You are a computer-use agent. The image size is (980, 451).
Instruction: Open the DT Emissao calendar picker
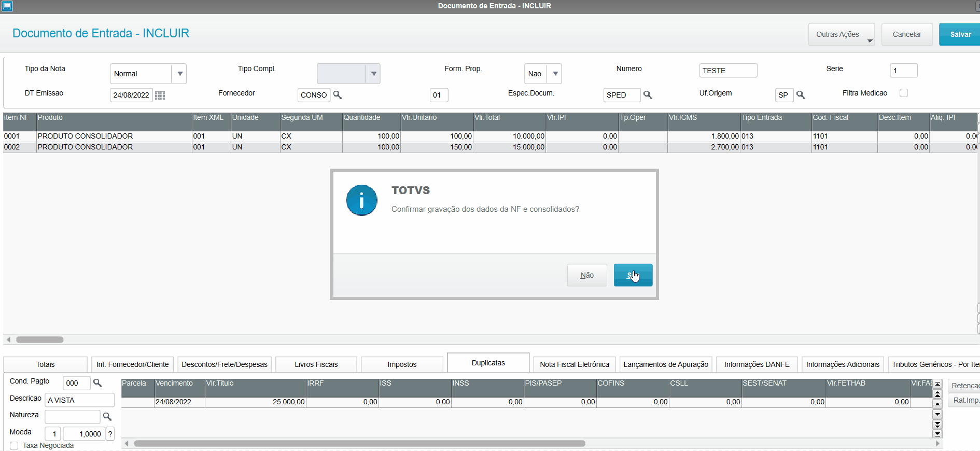click(x=160, y=95)
